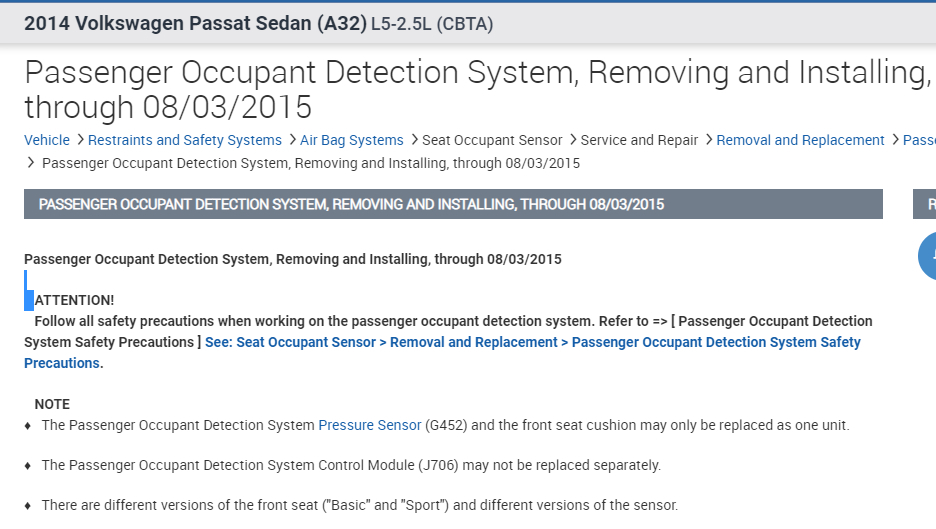Click chevron arrow before Service and Repair

tap(572, 140)
